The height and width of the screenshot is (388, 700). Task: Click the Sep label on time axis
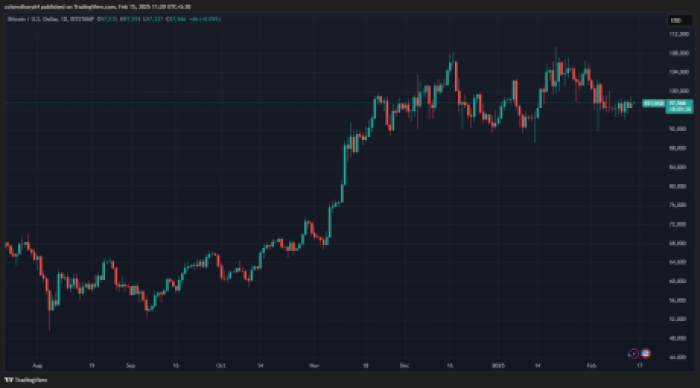[x=130, y=366]
